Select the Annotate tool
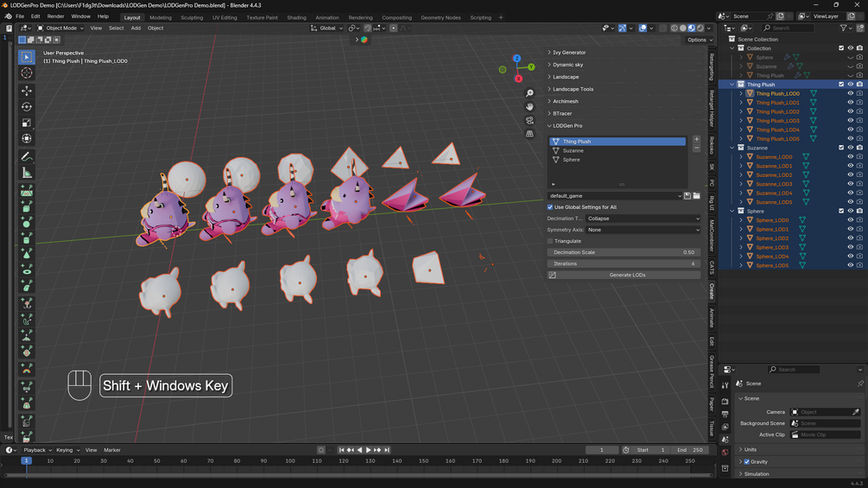The height and width of the screenshot is (488, 868). [27, 157]
